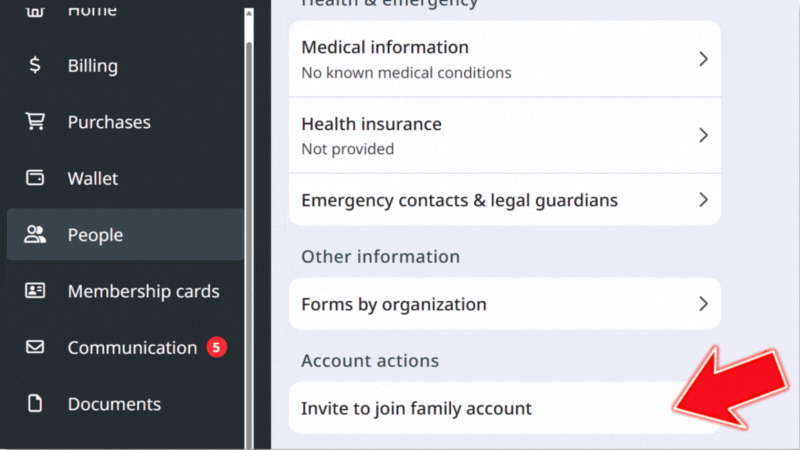Click Invite to join family account

tap(417, 408)
